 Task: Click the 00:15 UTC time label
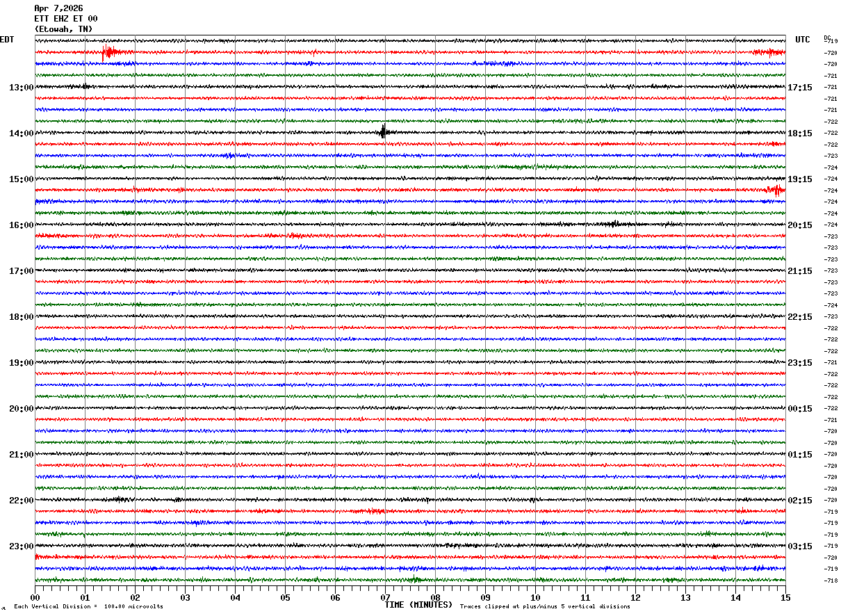[x=799, y=409]
